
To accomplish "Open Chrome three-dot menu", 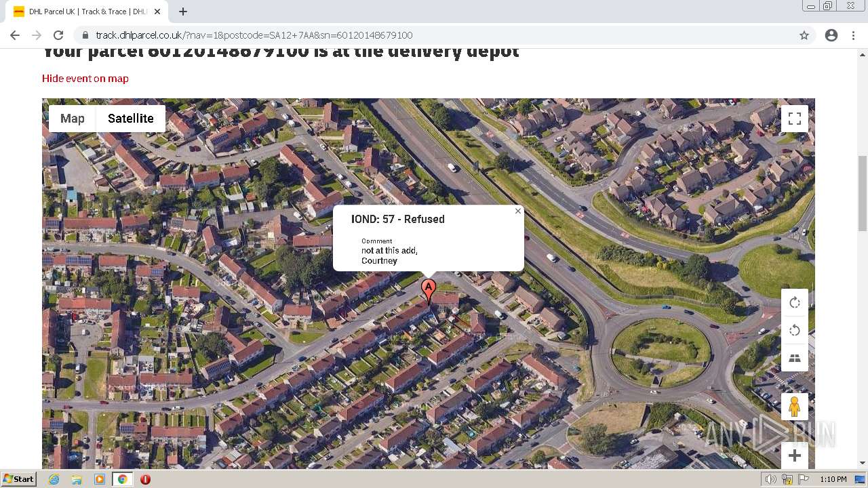I will [853, 35].
